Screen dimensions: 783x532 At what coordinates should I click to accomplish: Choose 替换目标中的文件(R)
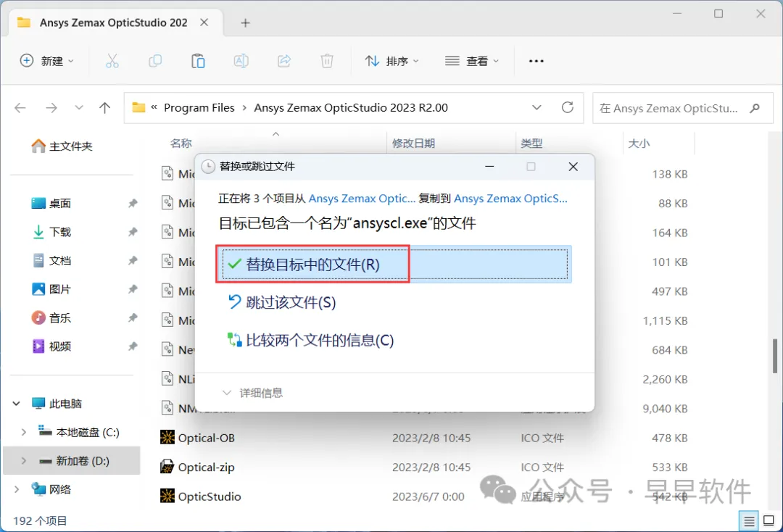click(x=394, y=264)
